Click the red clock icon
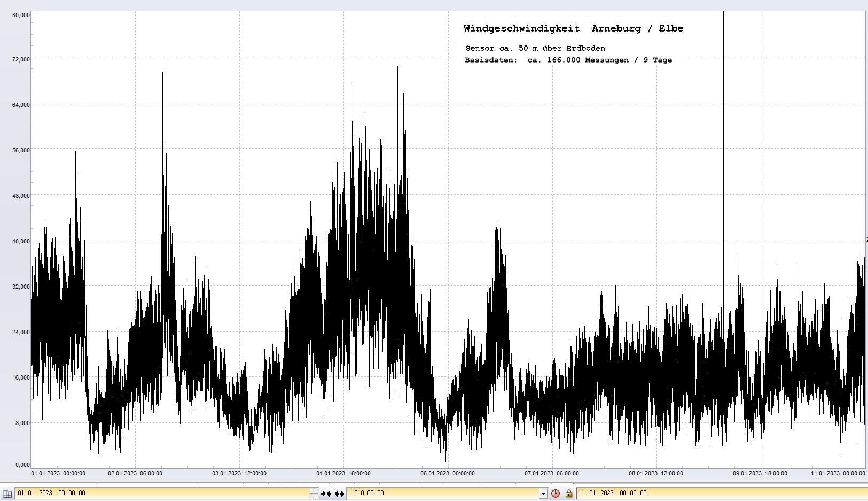 click(556, 494)
